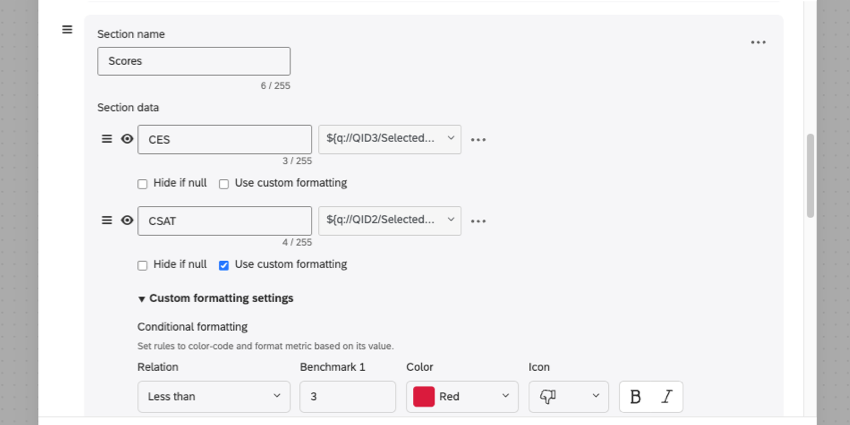850x425 pixels.
Task: Grab the Scores section drag handle
Action: [x=67, y=29]
